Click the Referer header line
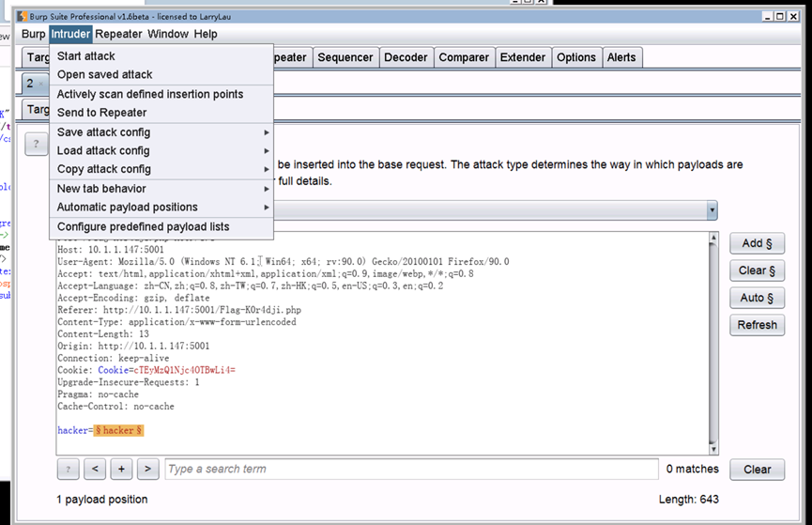812x525 pixels. click(179, 310)
